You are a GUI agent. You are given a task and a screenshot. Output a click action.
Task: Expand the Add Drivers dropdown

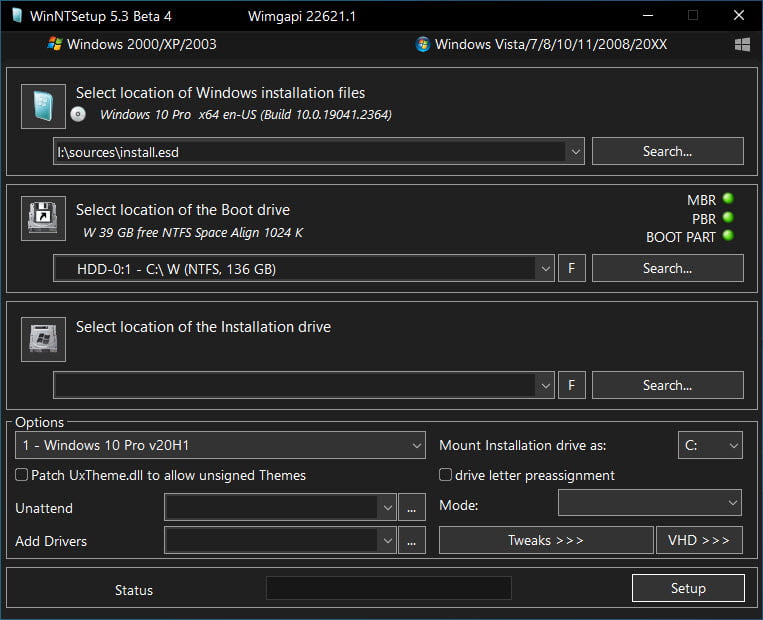pyautogui.click(x=387, y=541)
